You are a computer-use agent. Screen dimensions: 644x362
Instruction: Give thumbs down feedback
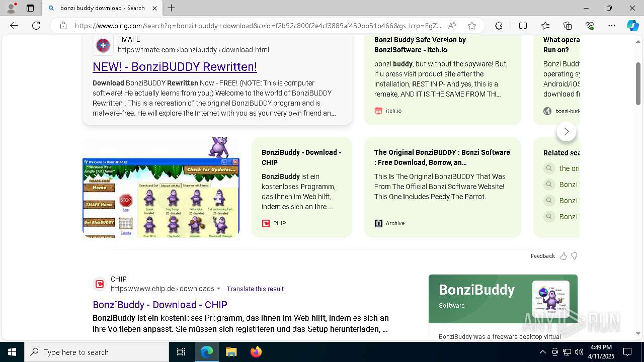coord(574,256)
